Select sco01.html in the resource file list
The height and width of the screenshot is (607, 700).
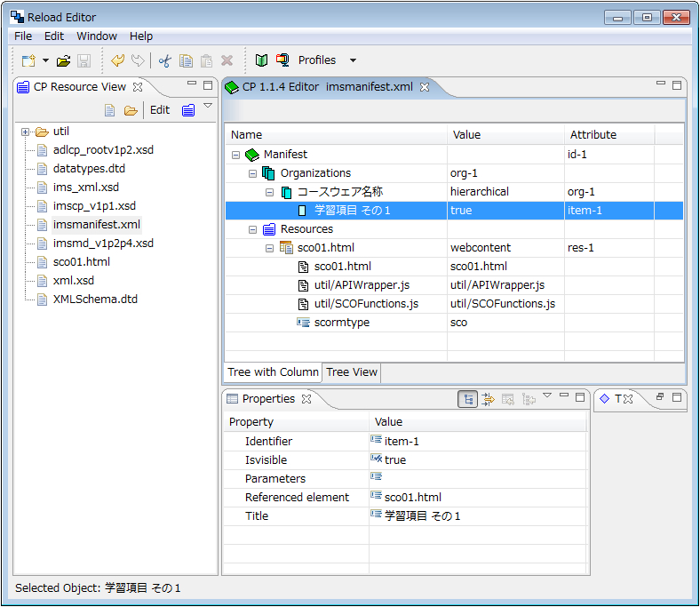tap(81, 262)
